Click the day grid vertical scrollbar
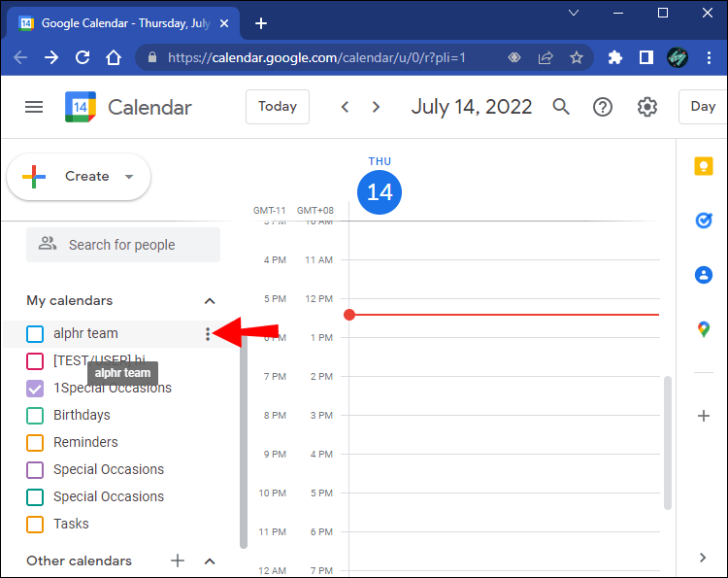Screen dimensions: 728x578 (x=668, y=442)
